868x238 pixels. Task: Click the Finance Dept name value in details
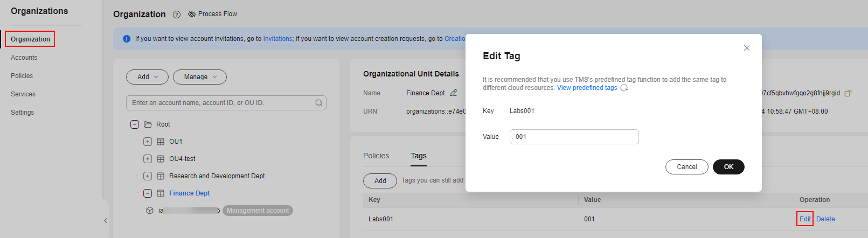coord(426,93)
